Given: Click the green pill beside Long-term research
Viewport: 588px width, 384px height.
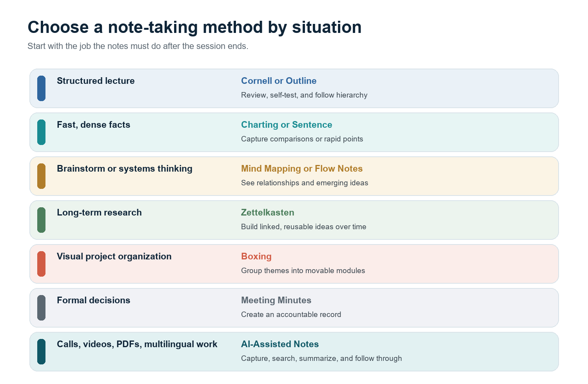Looking at the screenshot, I should click(x=41, y=220).
